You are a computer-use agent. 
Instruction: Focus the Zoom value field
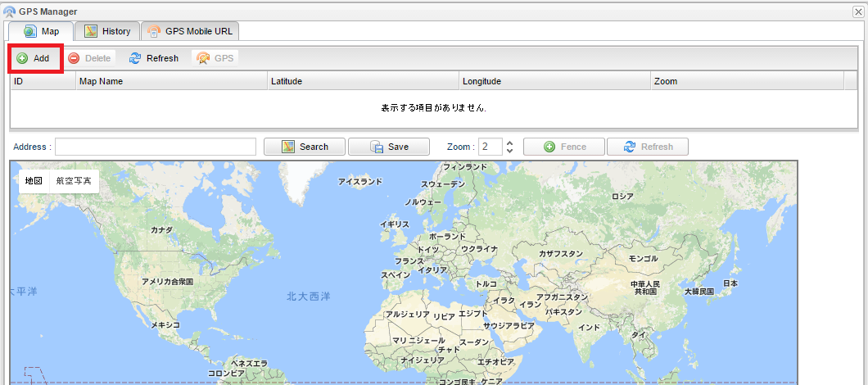tap(491, 147)
